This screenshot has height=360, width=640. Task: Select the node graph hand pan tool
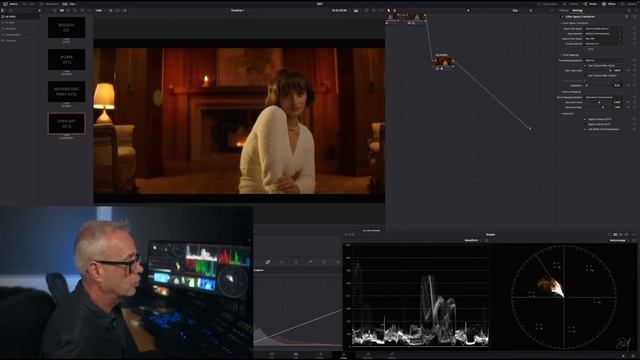click(x=394, y=11)
